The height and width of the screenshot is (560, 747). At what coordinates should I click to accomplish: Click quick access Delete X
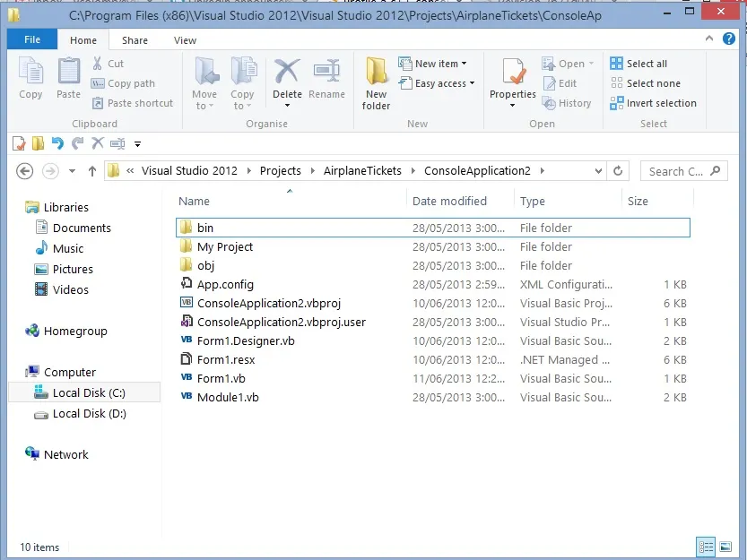pos(98,143)
